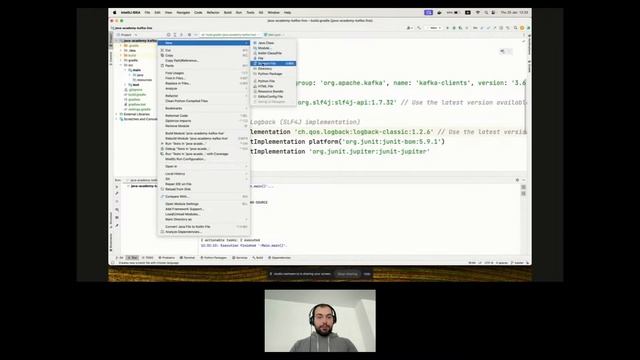Viewport: 640px width, 360px height.
Task: Click Analyze Dependencies in the context menu
Action: point(204,232)
